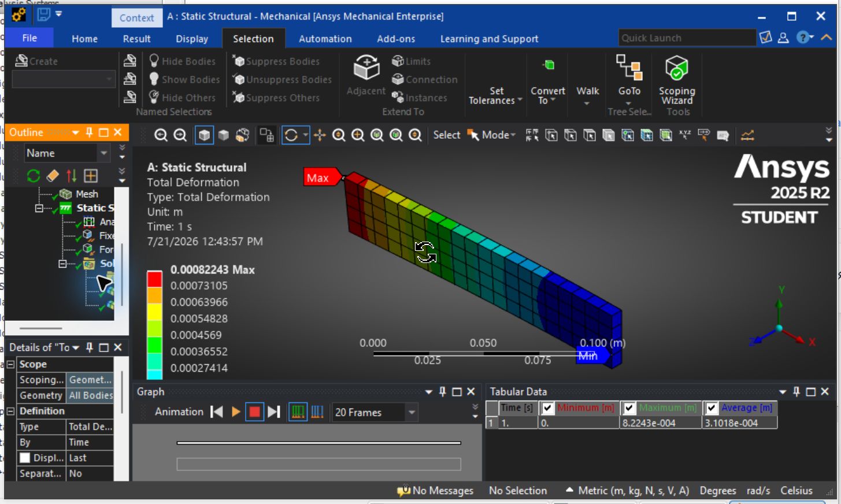841x504 pixels.
Task: Activate the Rotate tool icon
Action: click(291, 135)
